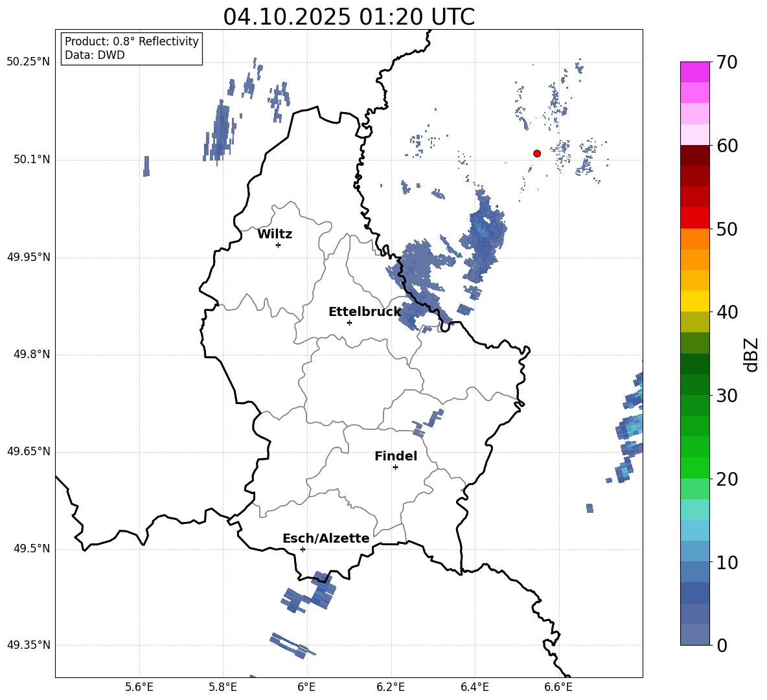The width and height of the screenshot is (767, 700).
Task: Pick the dark red swatch below 60 dBZ
Action: [695, 155]
